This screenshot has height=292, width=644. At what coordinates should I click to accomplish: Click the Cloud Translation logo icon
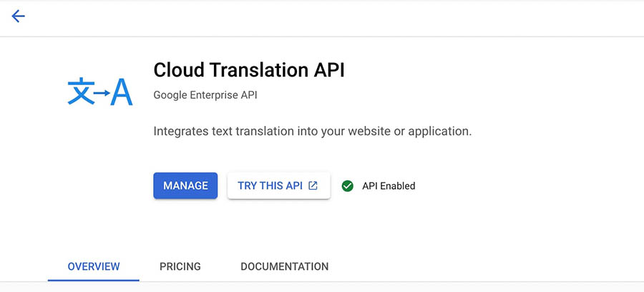[x=100, y=92]
